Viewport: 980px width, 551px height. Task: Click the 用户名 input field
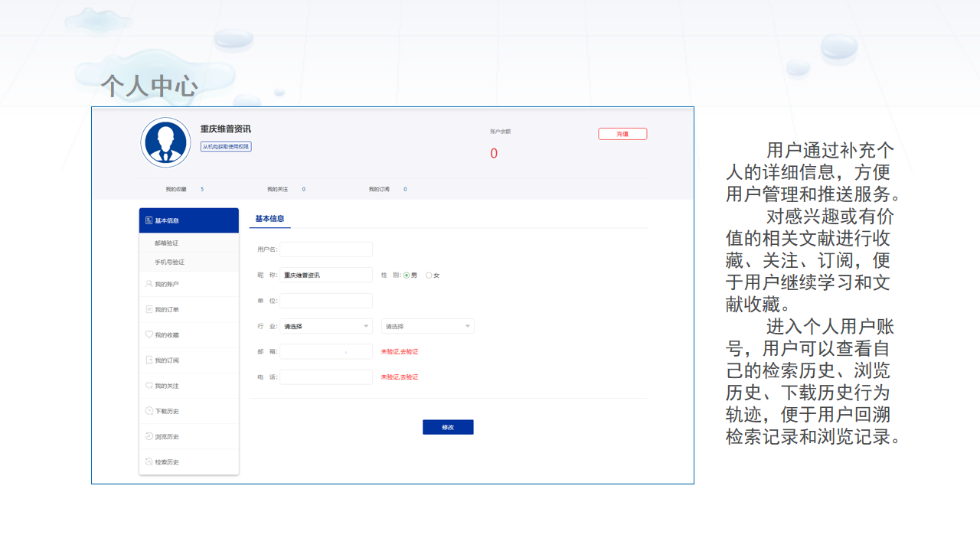[326, 249]
